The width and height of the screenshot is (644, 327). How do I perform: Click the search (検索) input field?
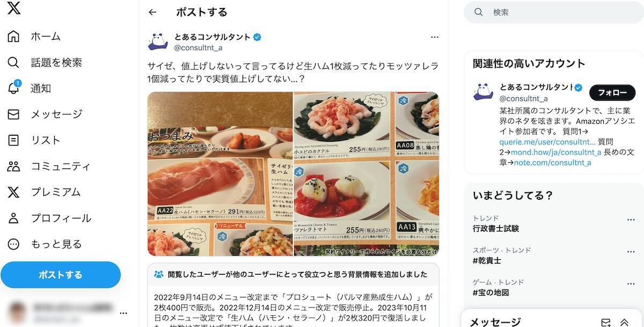pyautogui.click(x=554, y=12)
